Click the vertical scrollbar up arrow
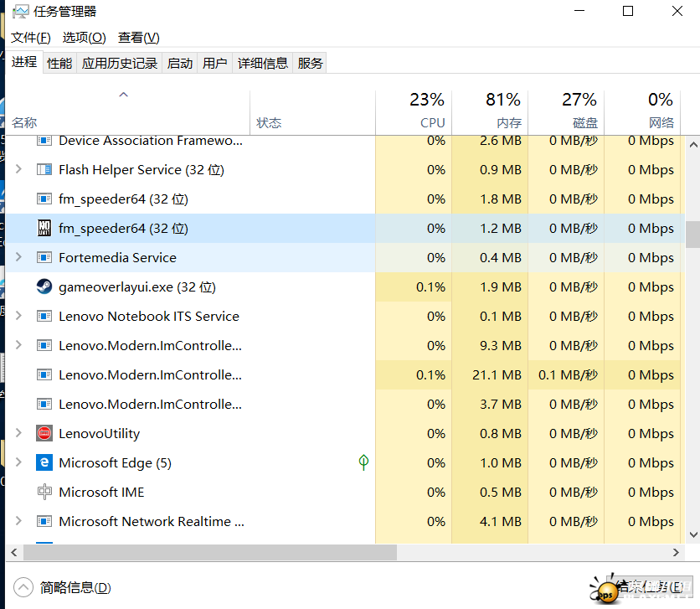 coord(693,145)
